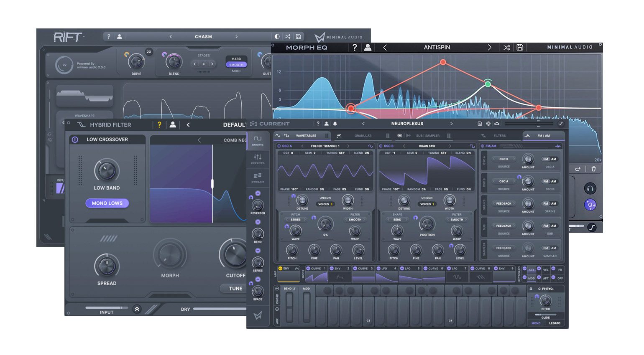Viewport: 644px width, 355px height.
Task: Click the save preset icon in Current
Action: click(480, 124)
